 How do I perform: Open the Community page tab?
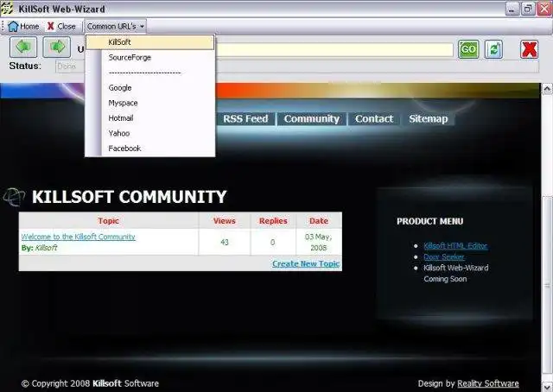pos(312,119)
